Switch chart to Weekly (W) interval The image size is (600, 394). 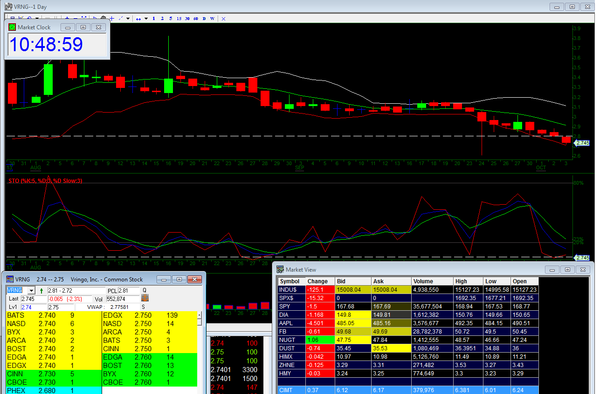pyautogui.click(x=212, y=18)
